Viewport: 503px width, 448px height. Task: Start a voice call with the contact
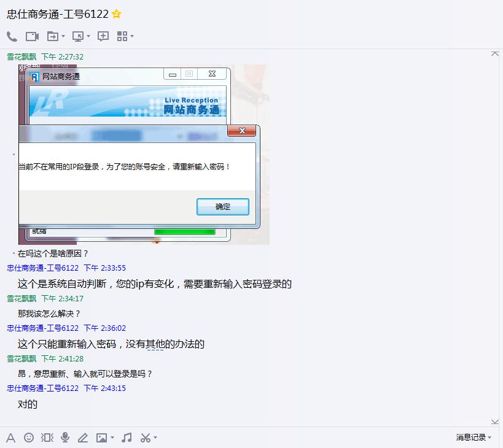(13, 36)
